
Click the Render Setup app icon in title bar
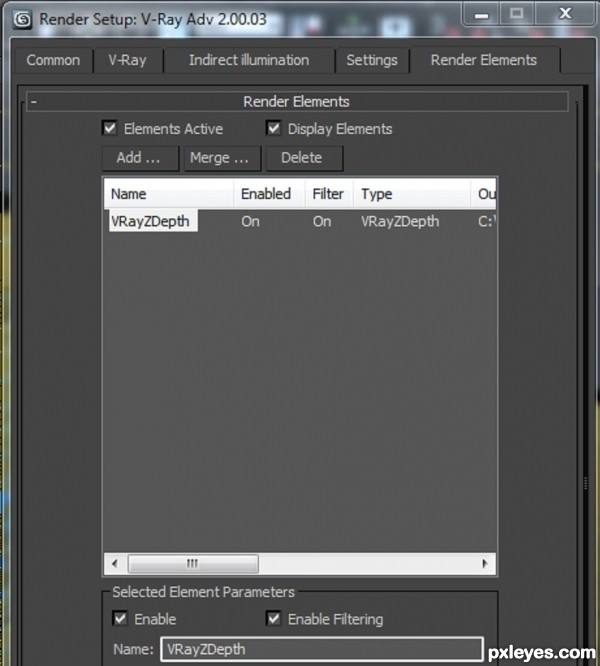point(22,20)
